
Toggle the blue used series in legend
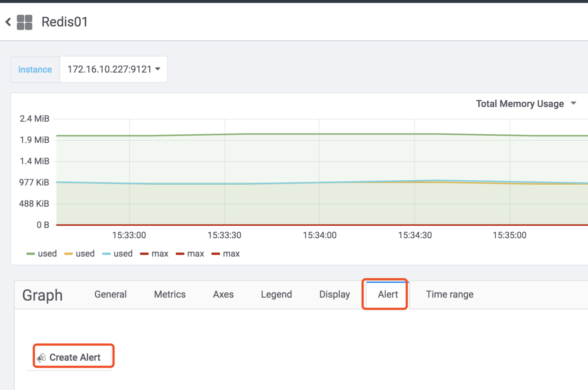point(123,254)
